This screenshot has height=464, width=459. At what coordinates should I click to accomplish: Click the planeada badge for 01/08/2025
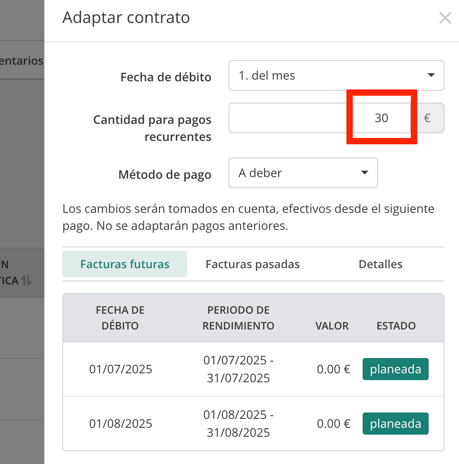coord(395,423)
